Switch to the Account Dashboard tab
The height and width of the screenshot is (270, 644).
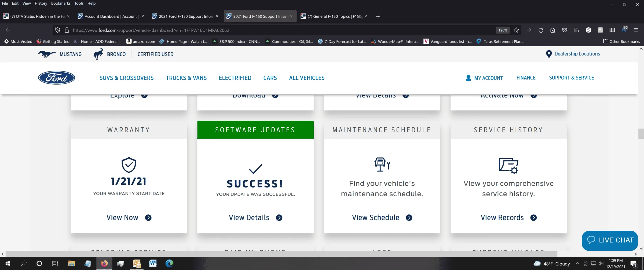(111, 16)
